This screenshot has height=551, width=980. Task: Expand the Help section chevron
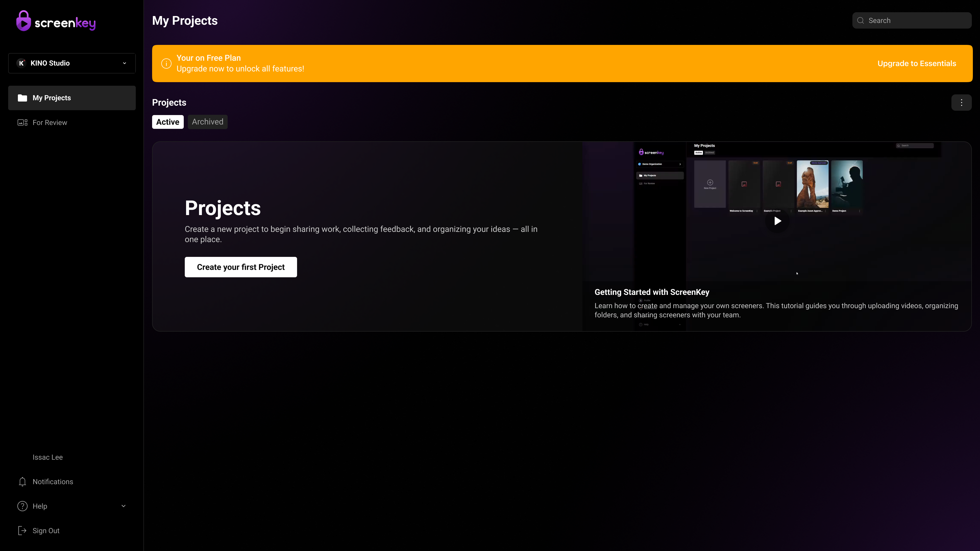tap(123, 506)
